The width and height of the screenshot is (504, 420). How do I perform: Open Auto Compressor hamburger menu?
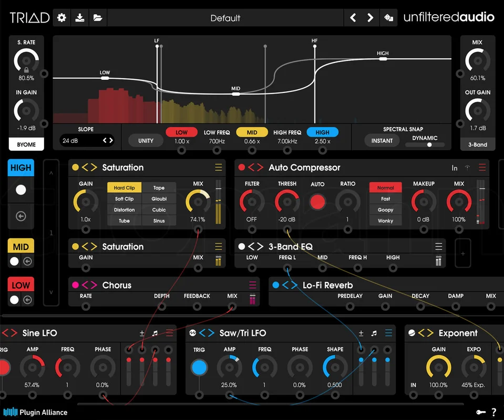pos(482,167)
